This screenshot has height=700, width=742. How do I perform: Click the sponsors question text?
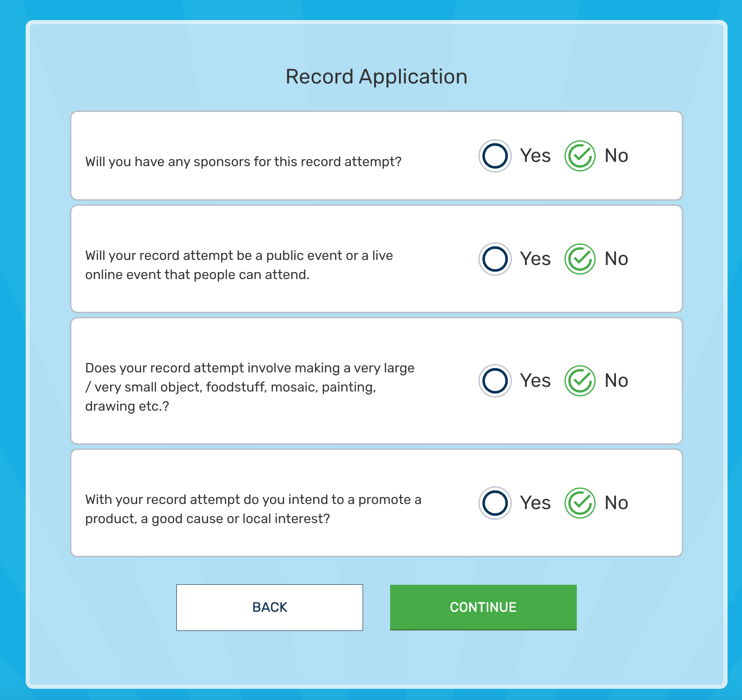245,162
